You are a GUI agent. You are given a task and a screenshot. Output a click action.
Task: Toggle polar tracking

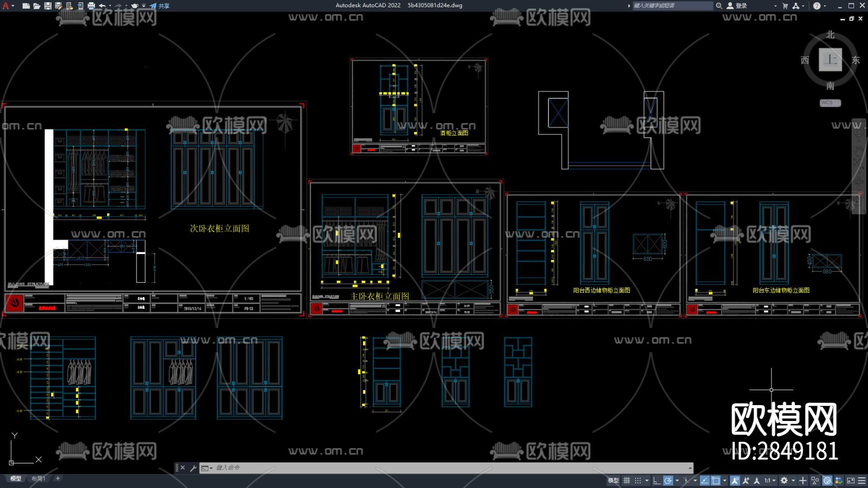[x=668, y=480]
